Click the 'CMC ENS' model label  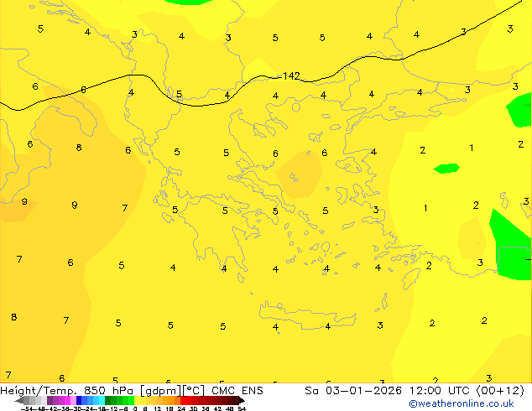[x=237, y=391]
